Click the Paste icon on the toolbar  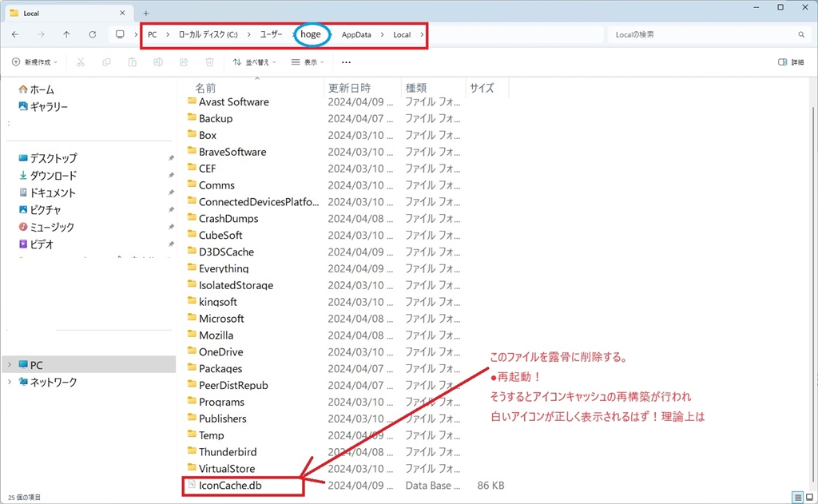click(133, 62)
